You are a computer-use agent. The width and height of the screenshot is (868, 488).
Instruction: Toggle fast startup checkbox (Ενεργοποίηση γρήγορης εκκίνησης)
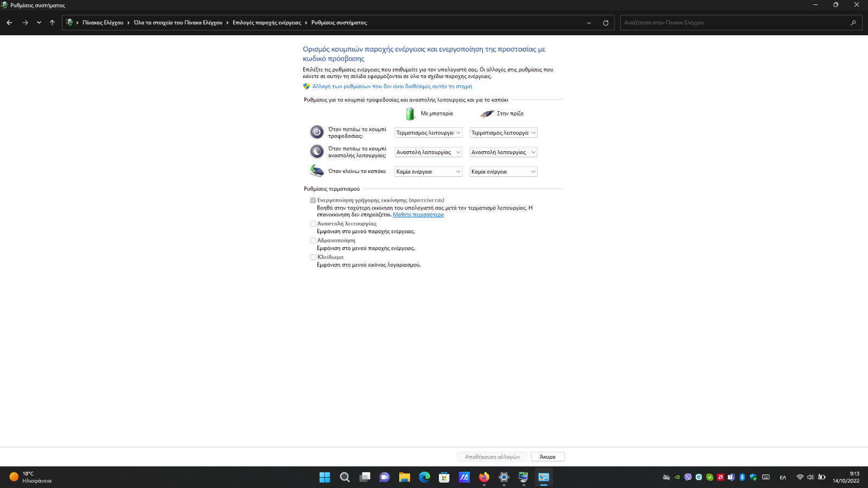(x=313, y=200)
